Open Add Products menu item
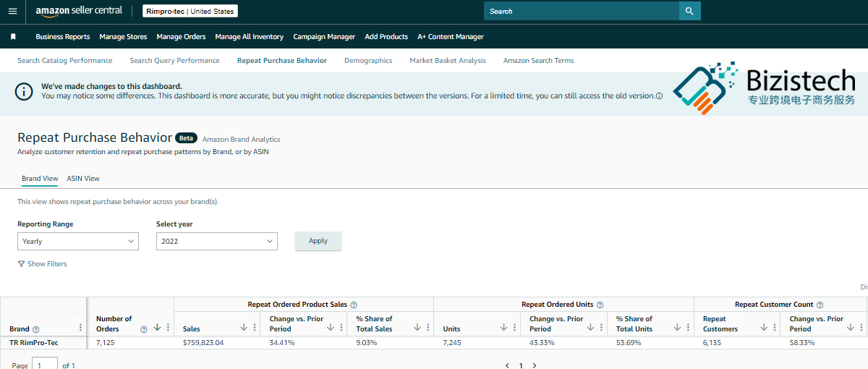 (x=386, y=37)
